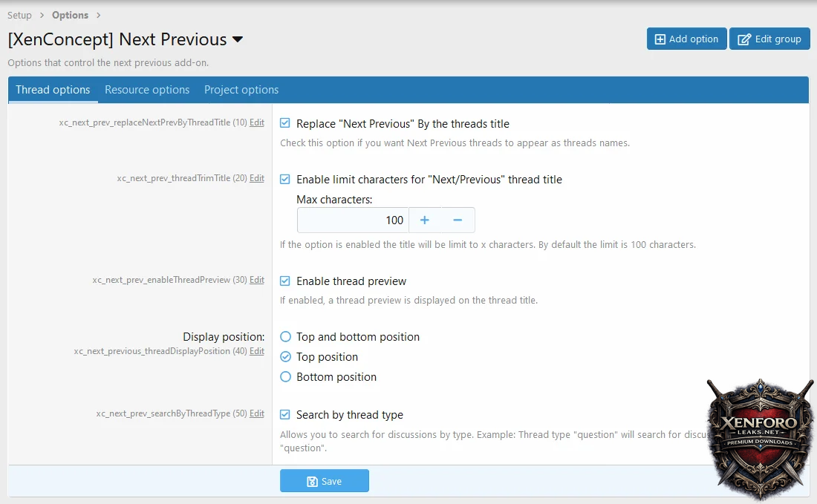This screenshot has width=817, height=504.
Task: Click the pencil icon on Edit group
Action: point(744,39)
